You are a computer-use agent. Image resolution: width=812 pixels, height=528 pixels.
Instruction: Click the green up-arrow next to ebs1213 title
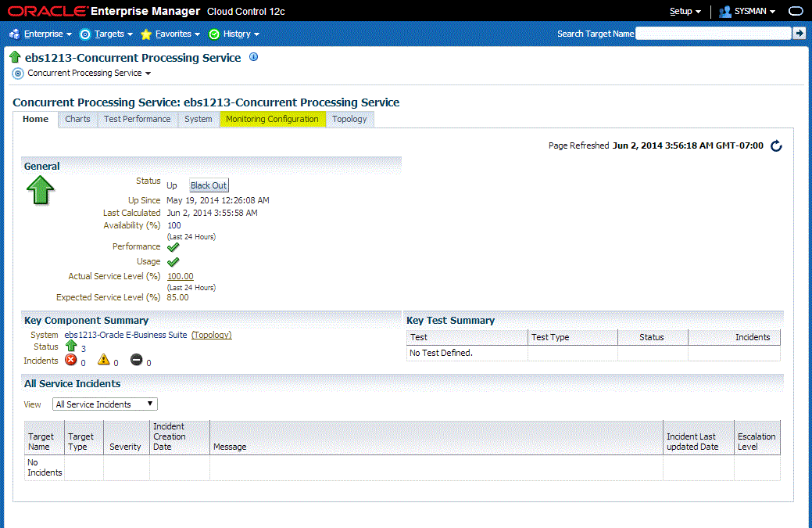click(15, 57)
